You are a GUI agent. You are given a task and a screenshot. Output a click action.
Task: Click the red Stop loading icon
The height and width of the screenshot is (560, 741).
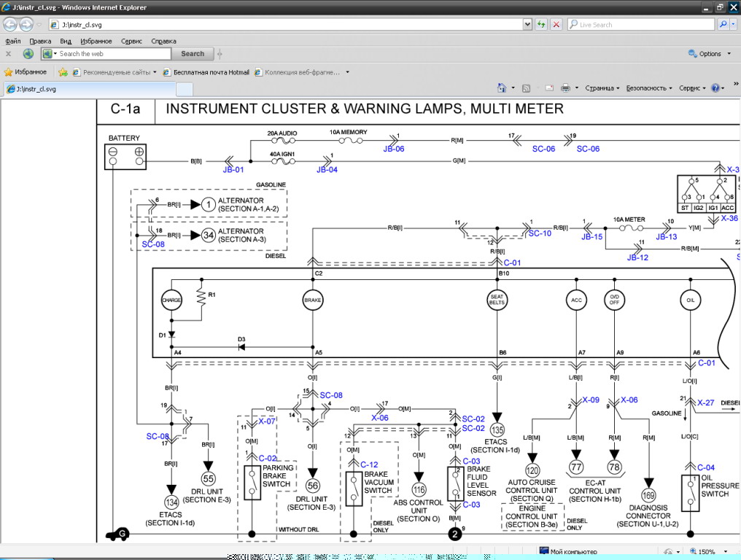(556, 25)
